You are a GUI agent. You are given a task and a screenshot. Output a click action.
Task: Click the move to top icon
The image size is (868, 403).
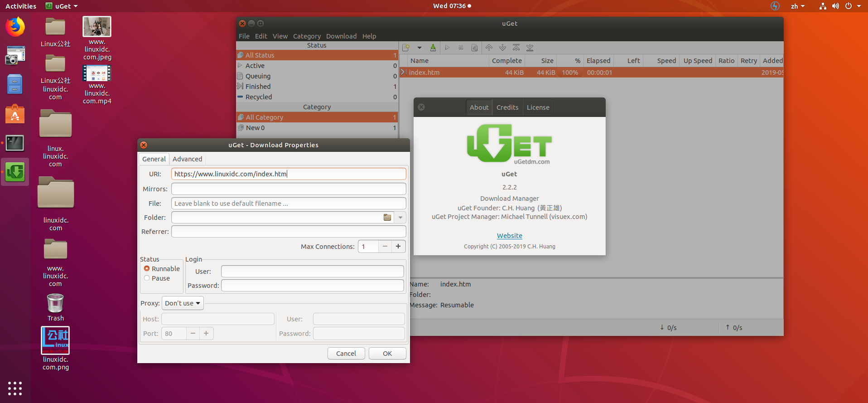tap(516, 48)
